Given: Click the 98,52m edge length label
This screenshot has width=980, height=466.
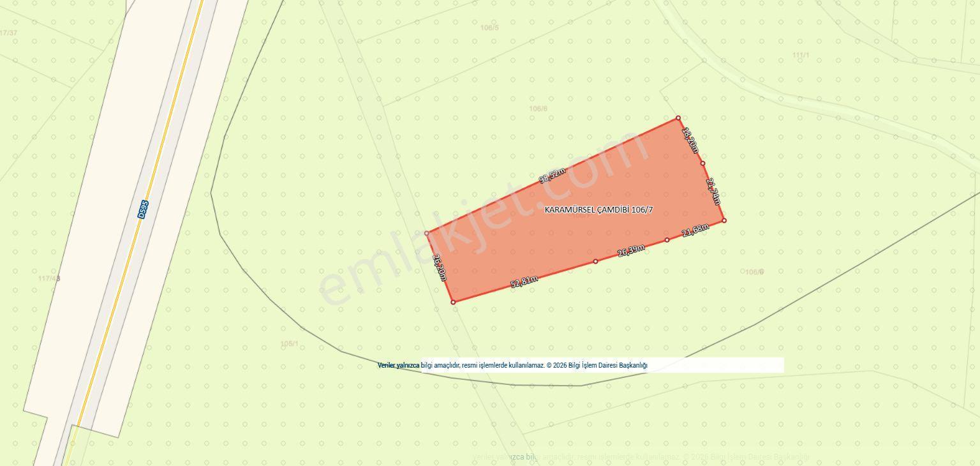Looking at the screenshot, I should click(x=553, y=176).
